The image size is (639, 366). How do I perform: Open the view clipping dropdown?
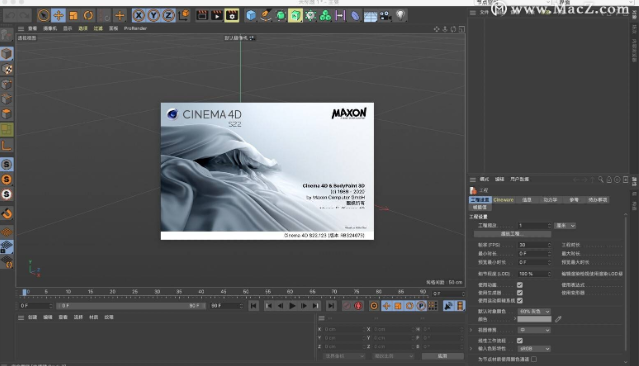(534, 330)
